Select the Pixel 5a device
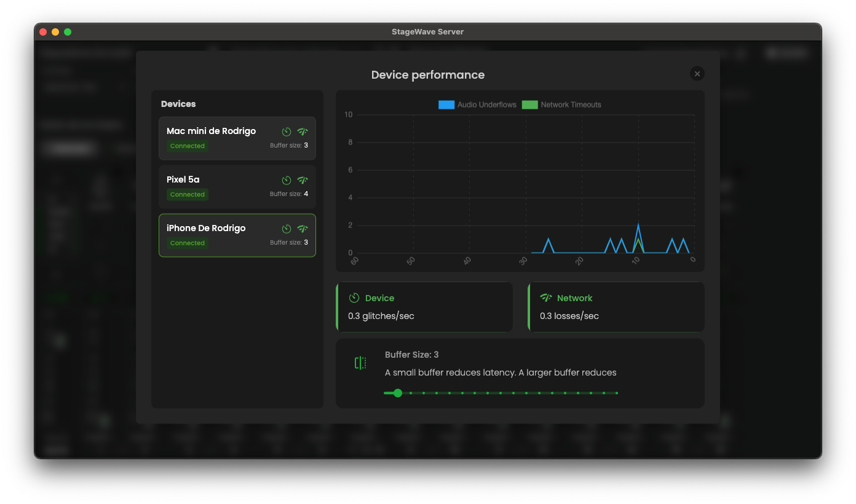The width and height of the screenshot is (856, 504). [x=237, y=186]
